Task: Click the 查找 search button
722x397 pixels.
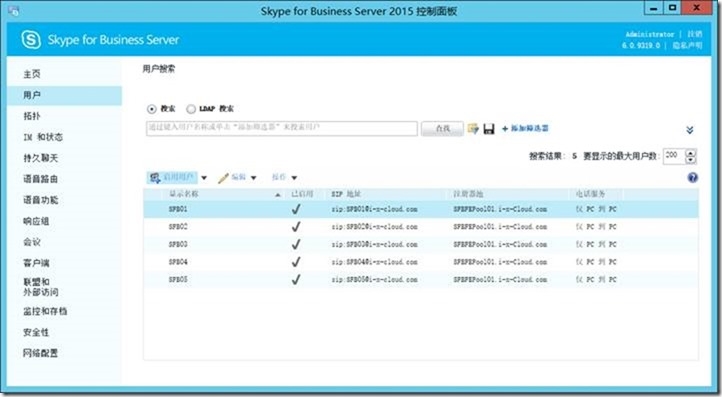Action: 442,128
